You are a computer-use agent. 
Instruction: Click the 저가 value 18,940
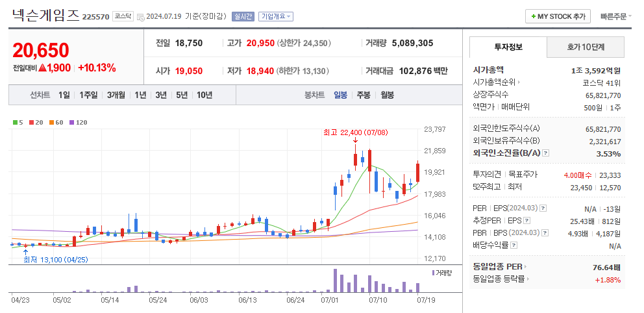point(260,71)
